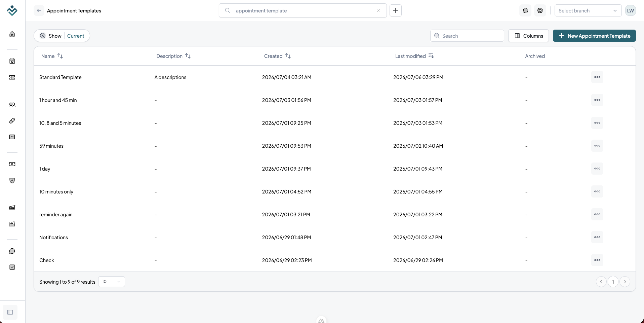The image size is (644, 323).
Task: Click the A descriptions cell
Action: coord(170,77)
